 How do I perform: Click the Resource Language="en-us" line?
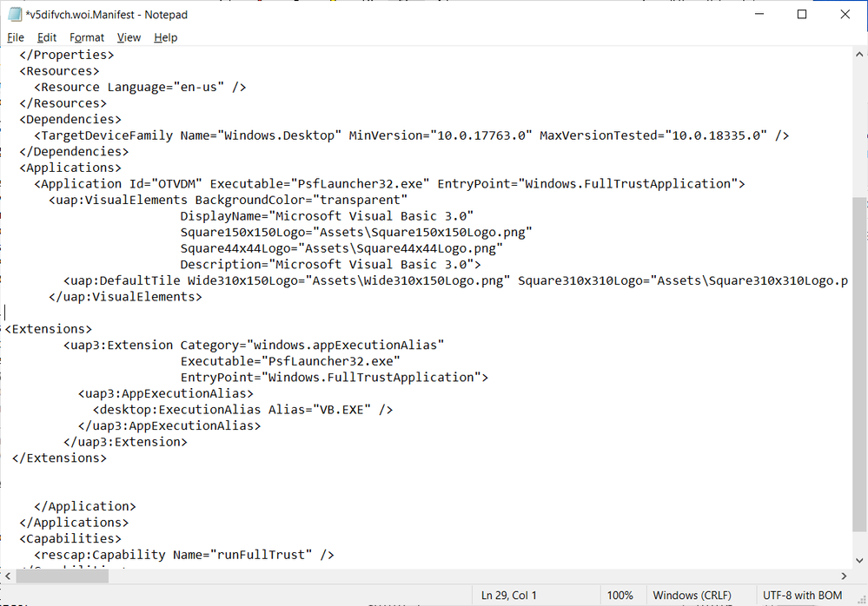coord(140,87)
